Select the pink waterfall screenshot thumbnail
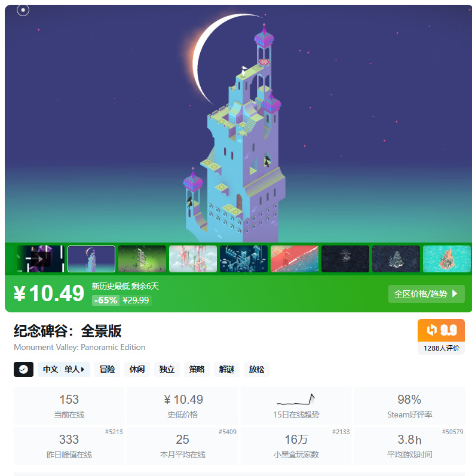Image resolution: width=472 pixels, height=476 pixels. (x=193, y=259)
